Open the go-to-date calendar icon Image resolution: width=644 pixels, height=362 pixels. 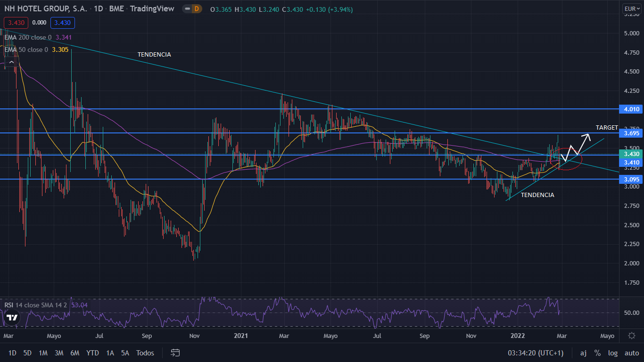(x=175, y=353)
